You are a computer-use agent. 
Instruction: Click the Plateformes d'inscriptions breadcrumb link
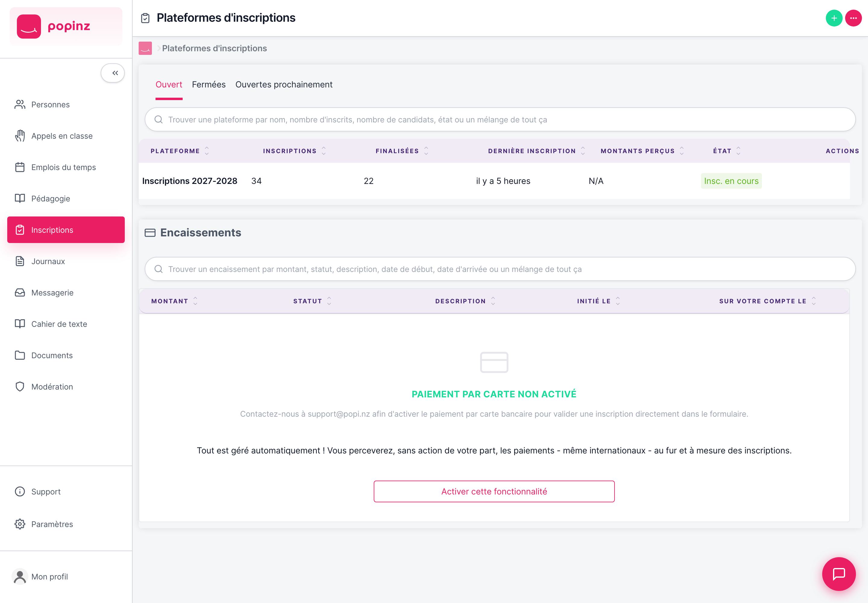(x=214, y=48)
